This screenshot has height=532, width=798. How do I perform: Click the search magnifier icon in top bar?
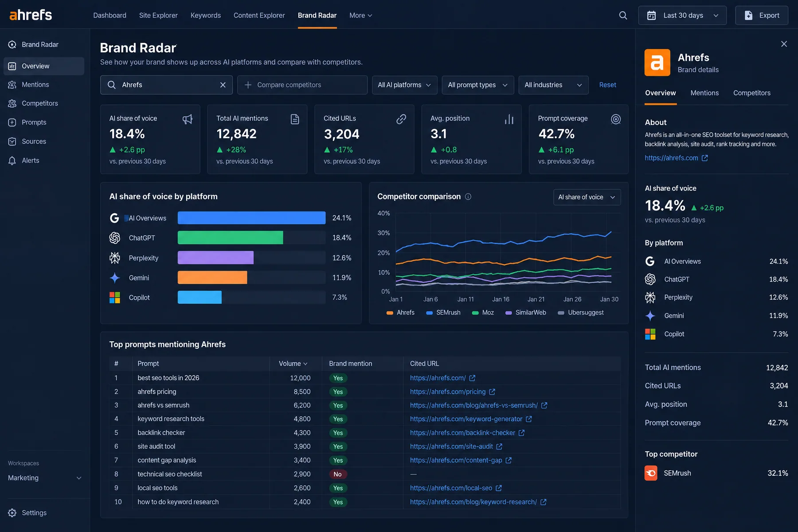pyautogui.click(x=623, y=16)
